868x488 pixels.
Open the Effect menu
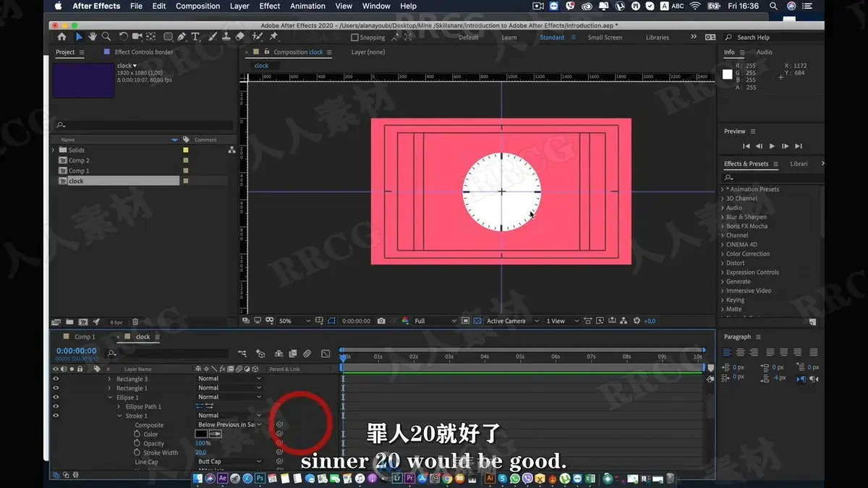(270, 6)
